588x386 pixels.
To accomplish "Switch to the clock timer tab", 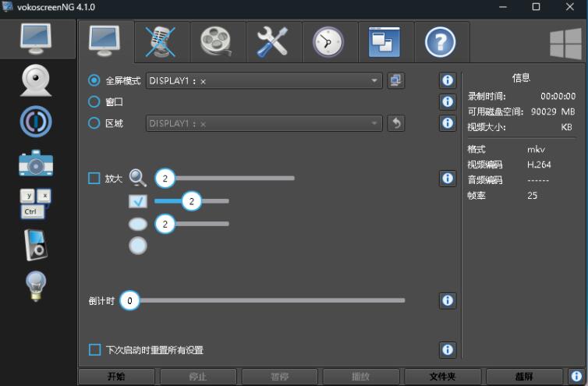I will click(328, 42).
